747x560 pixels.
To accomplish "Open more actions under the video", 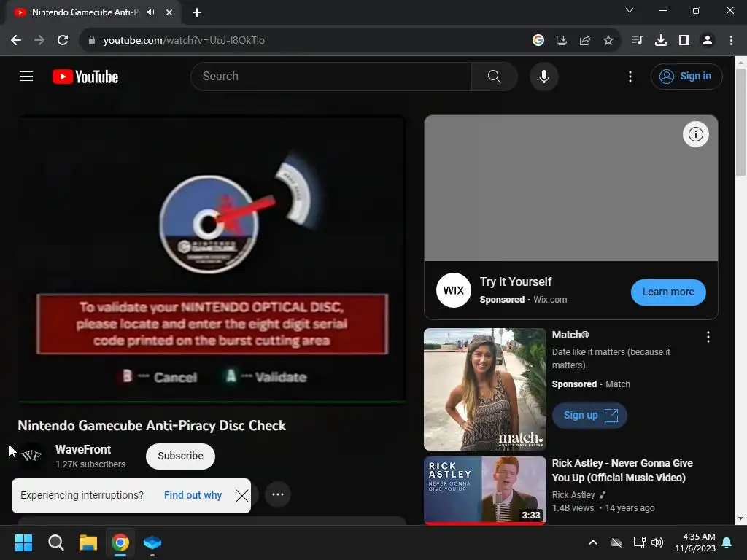I will point(278,494).
